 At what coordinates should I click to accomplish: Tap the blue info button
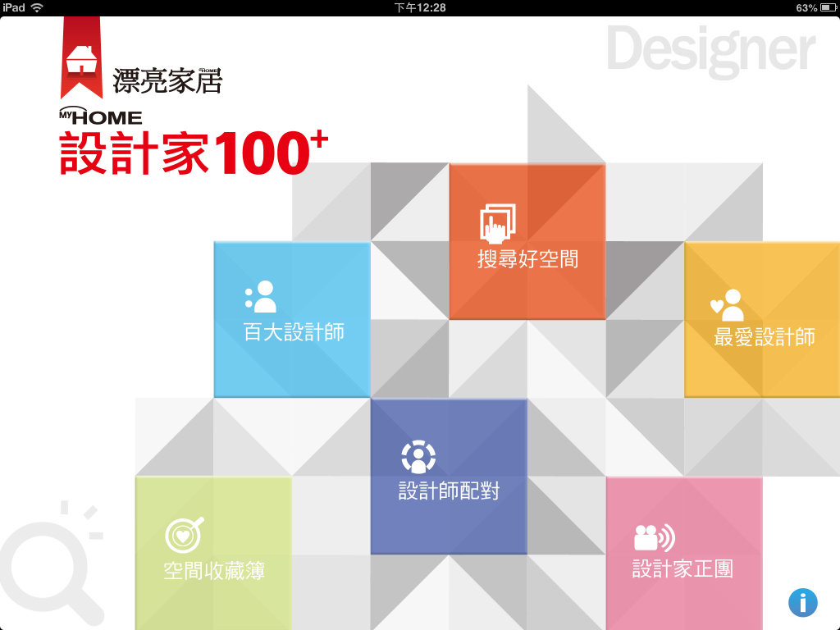pyautogui.click(x=801, y=602)
